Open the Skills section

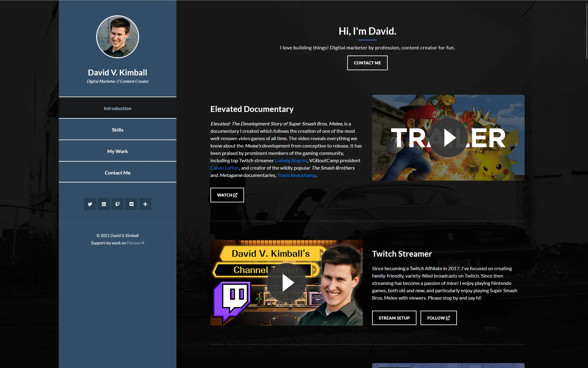pos(117,129)
